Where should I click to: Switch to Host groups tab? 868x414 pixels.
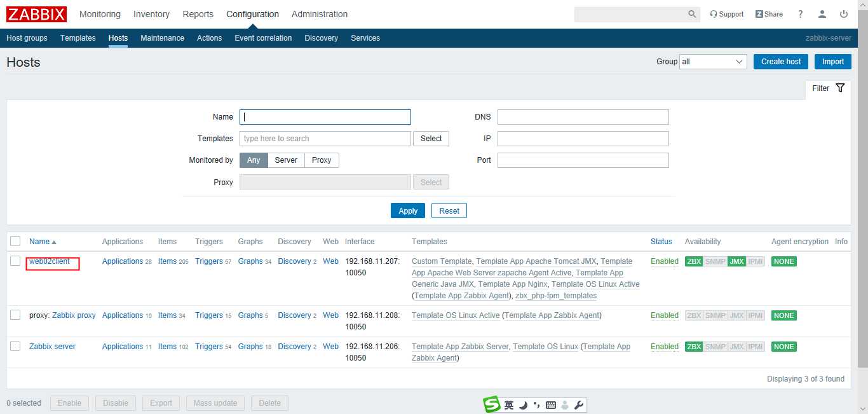(x=27, y=38)
